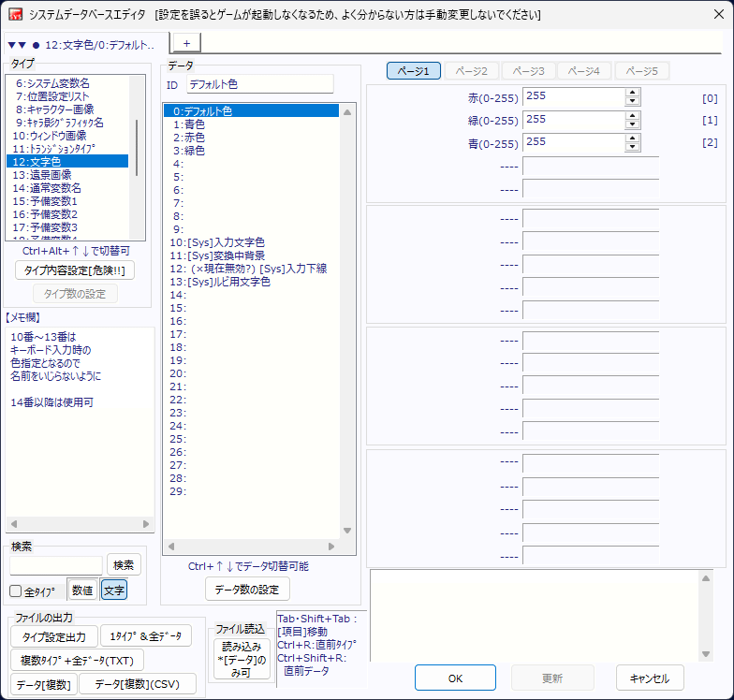Click the ID name field showing デフォルト色
The width and height of the screenshot is (734, 700).
coord(259,84)
